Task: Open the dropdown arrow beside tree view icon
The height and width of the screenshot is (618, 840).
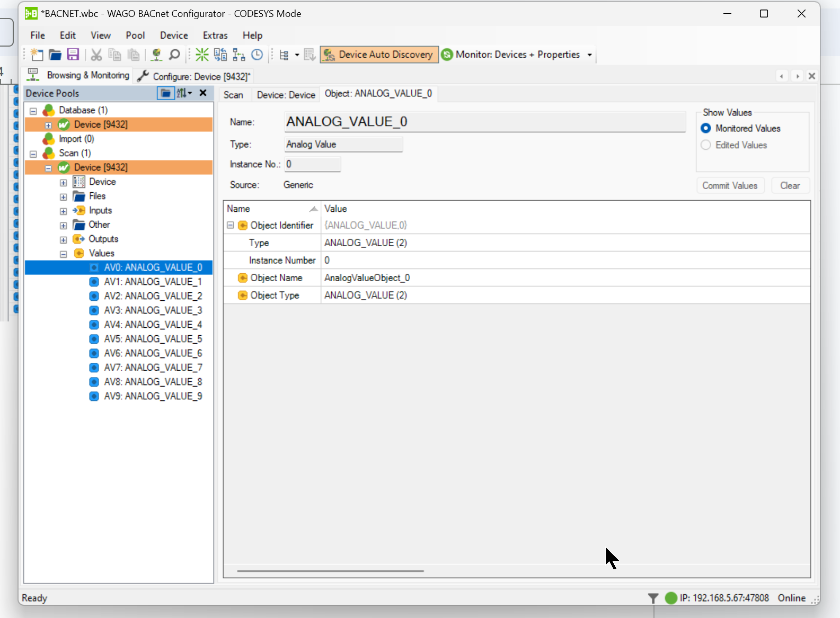Action: [297, 55]
